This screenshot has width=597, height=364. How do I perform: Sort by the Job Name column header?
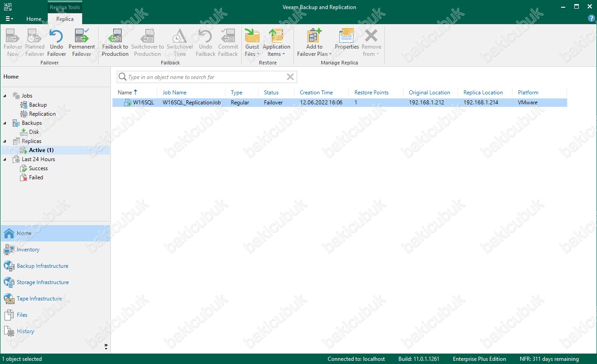tap(174, 93)
